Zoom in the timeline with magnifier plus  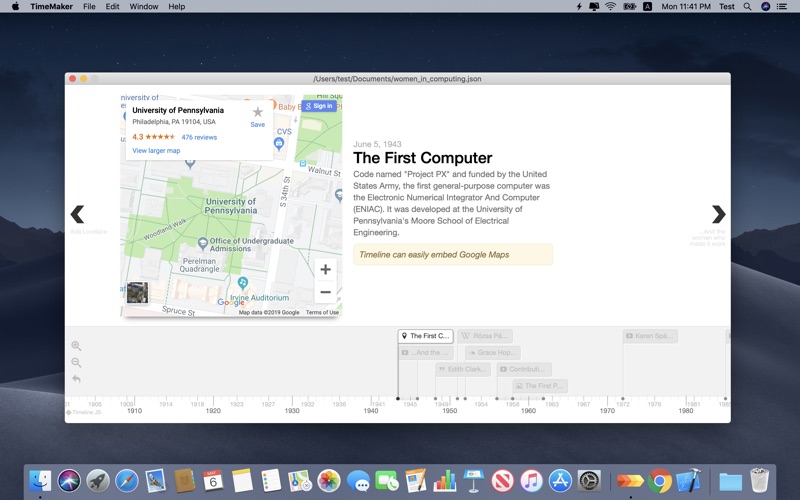pyautogui.click(x=76, y=346)
